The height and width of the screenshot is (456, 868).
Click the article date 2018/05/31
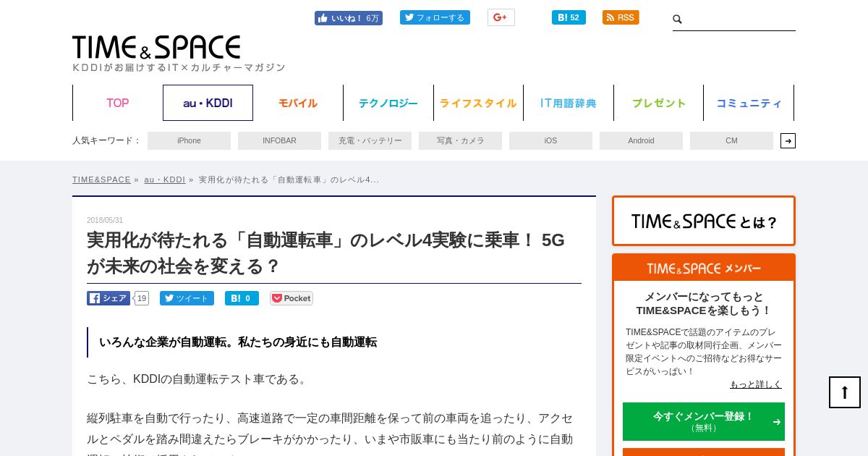point(105,221)
